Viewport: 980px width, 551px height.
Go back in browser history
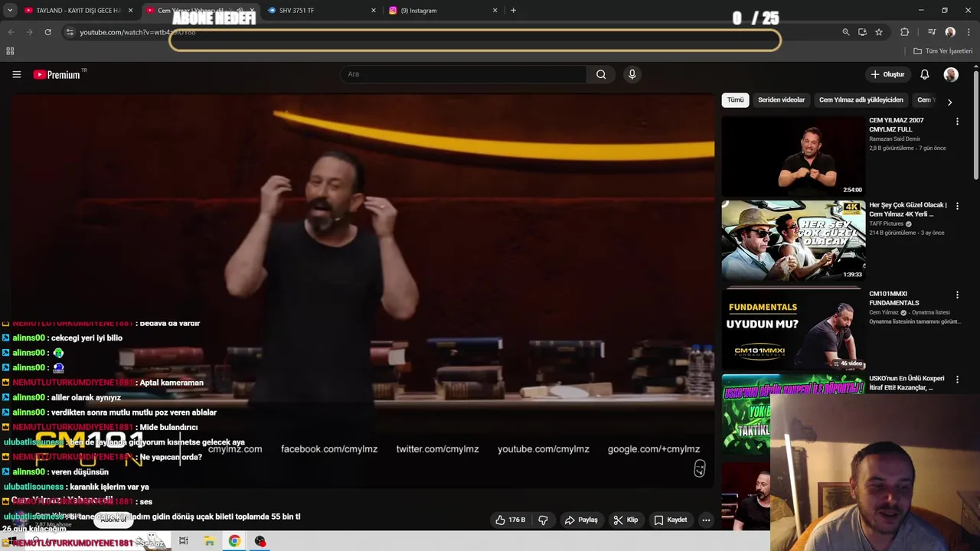point(11,32)
